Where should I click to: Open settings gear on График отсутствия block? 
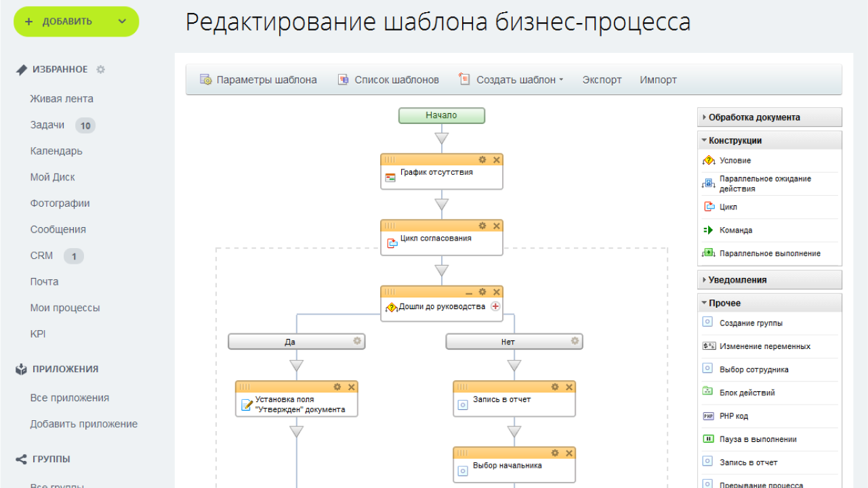[482, 160]
